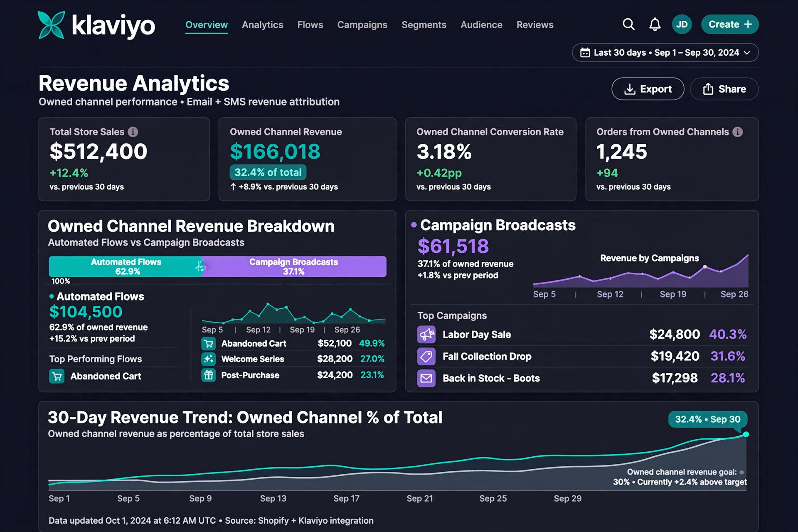
Task: Click the Data updated Oct 1, 2024 footer text
Action: click(211, 521)
